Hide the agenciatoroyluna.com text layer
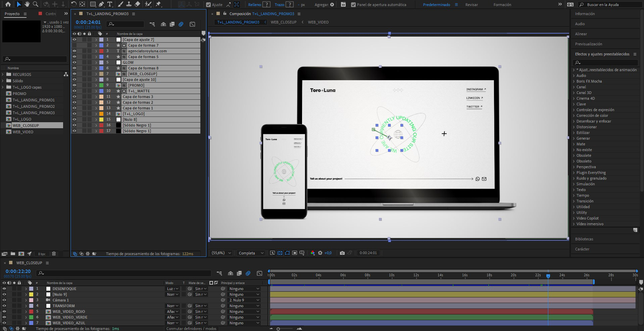Image resolution: width=644 pixels, height=331 pixels. coord(75,51)
